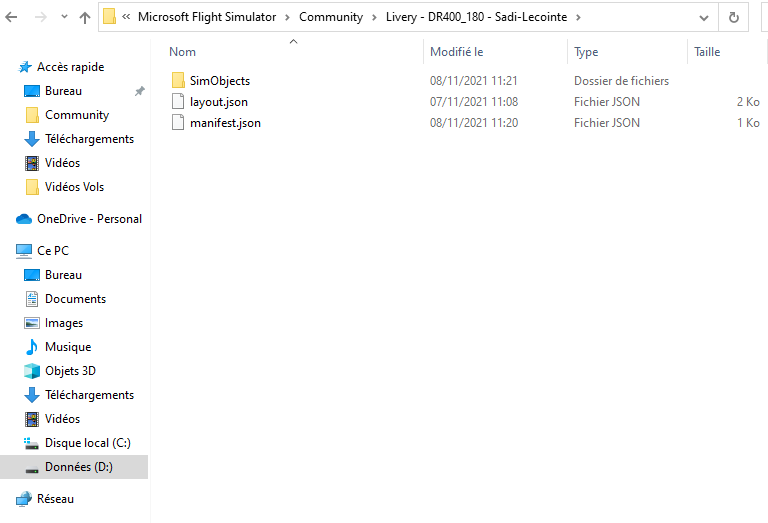768x523 pixels.
Task: Go back with the Back arrow
Action: click(11, 17)
